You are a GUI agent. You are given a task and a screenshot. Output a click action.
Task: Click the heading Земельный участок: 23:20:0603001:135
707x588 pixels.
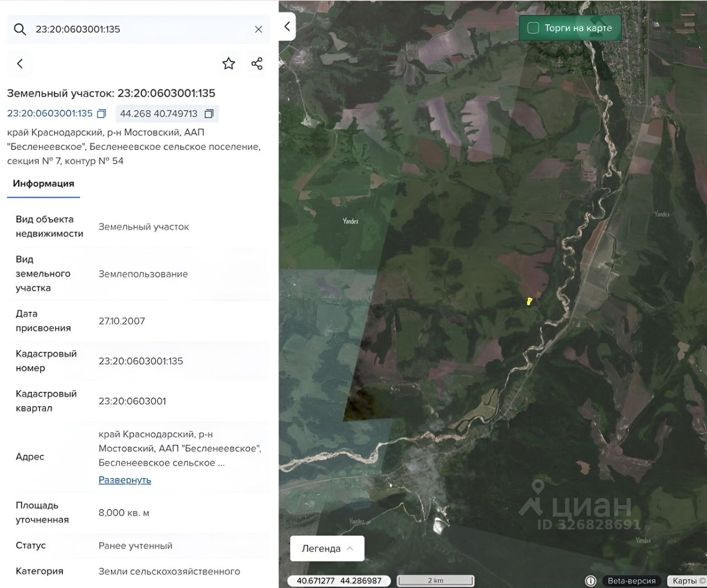(111, 93)
